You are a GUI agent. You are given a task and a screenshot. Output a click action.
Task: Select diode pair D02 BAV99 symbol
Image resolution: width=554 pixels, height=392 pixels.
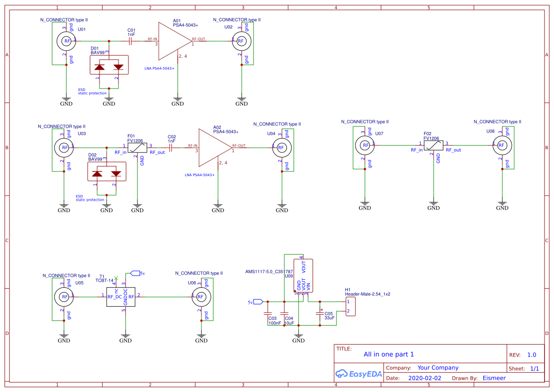pyautogui.click(x=106, y=172)
